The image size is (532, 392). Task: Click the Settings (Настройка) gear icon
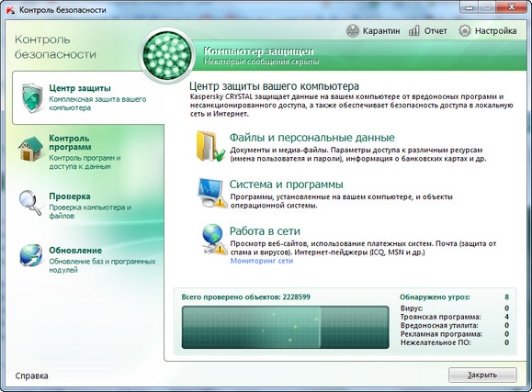coord(465,31)
